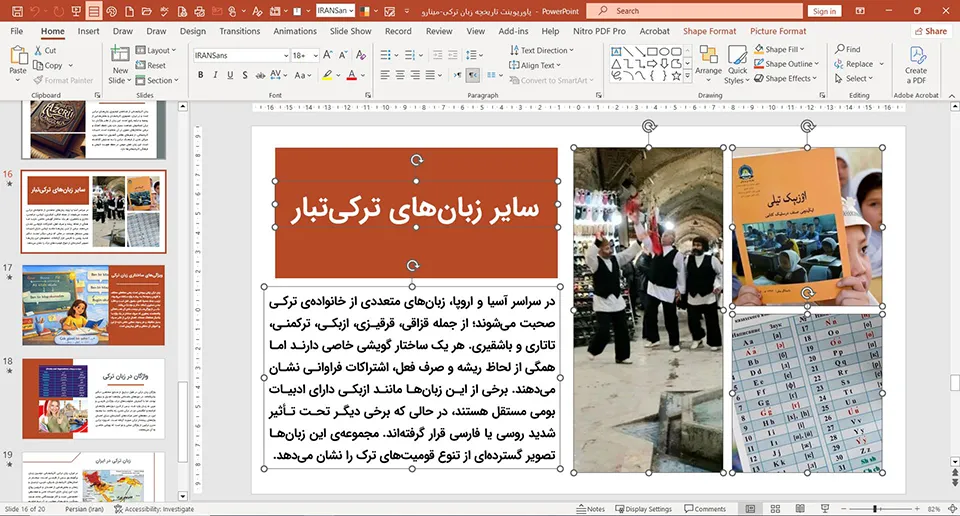This screenshot has height=516, width=960.
Task: Open the Picture Format tab
Action: [x=778, y=31]
